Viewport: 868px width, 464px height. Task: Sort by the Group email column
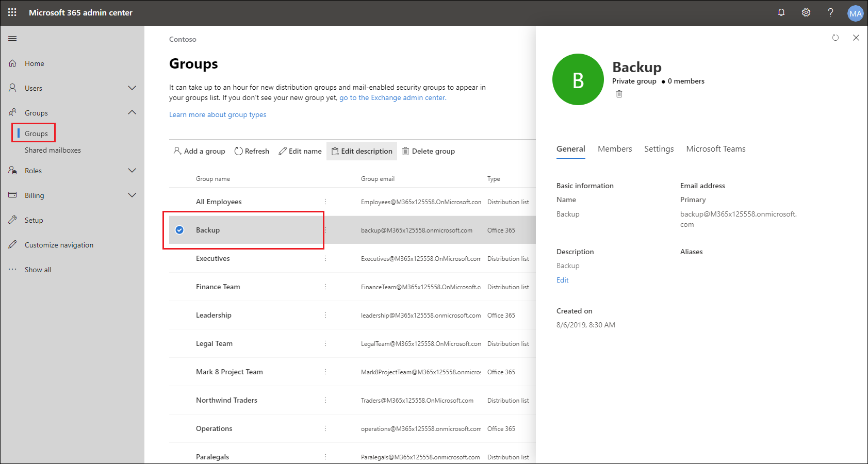(x=378, y=179)
